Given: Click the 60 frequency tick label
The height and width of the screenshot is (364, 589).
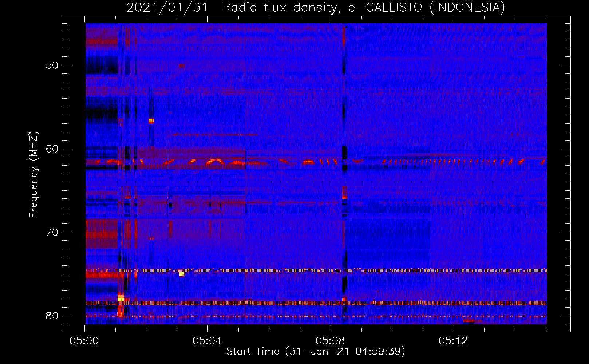Looking at the screenshot, I should tap(52, 149).
